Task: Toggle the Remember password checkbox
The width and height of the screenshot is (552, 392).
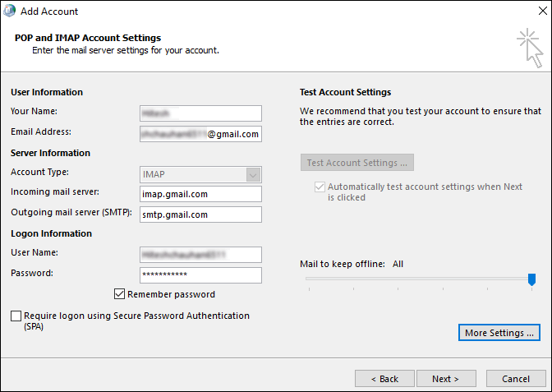Action: click(x=119, y=293)
